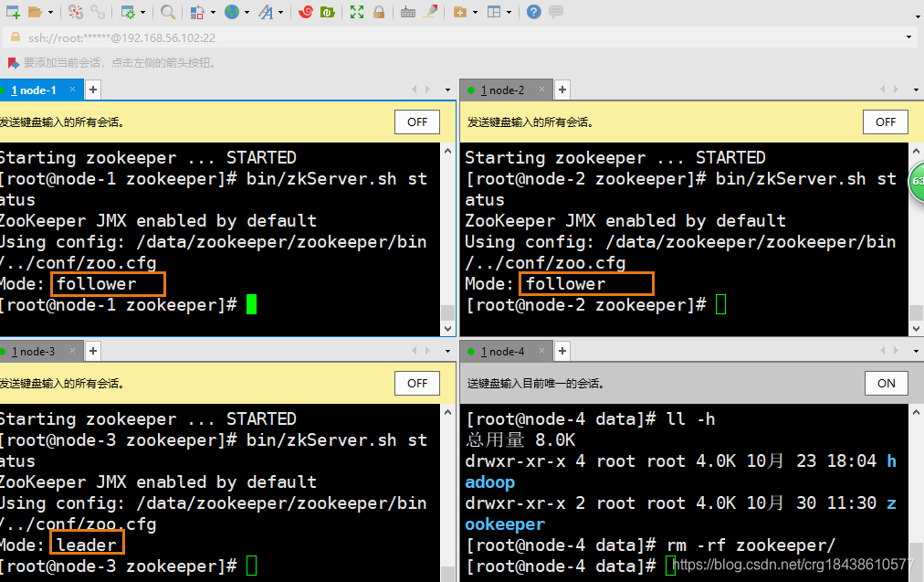
Task: Close the node-4 tab
Action: (541, 350)
